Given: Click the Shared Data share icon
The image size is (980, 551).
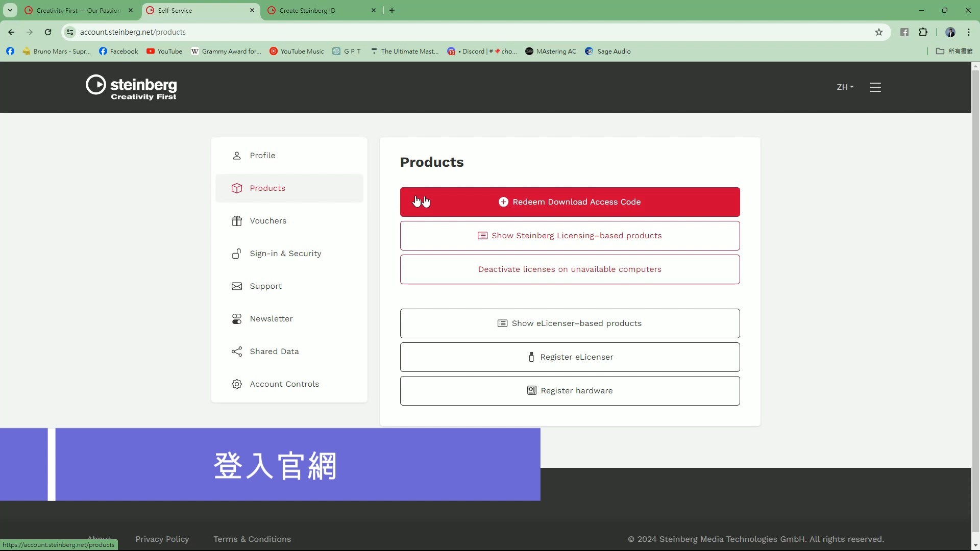Looking at the screenshot, I should [236, 352].
